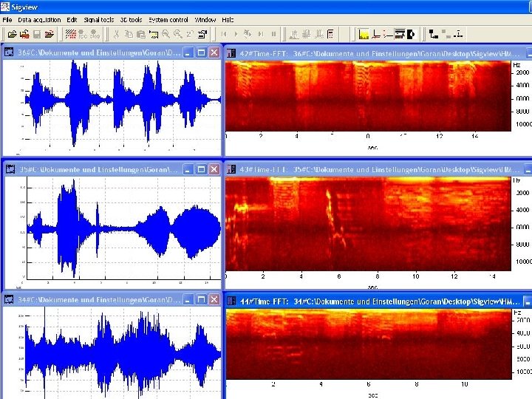Click the grey two-squares toolbar icon

(446, 34)
